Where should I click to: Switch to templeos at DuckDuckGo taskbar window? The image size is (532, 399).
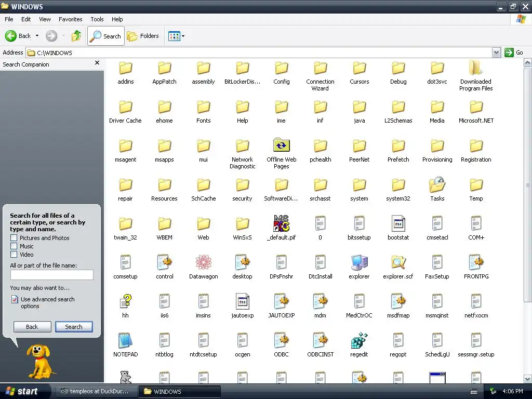click(x=95, y=391)
